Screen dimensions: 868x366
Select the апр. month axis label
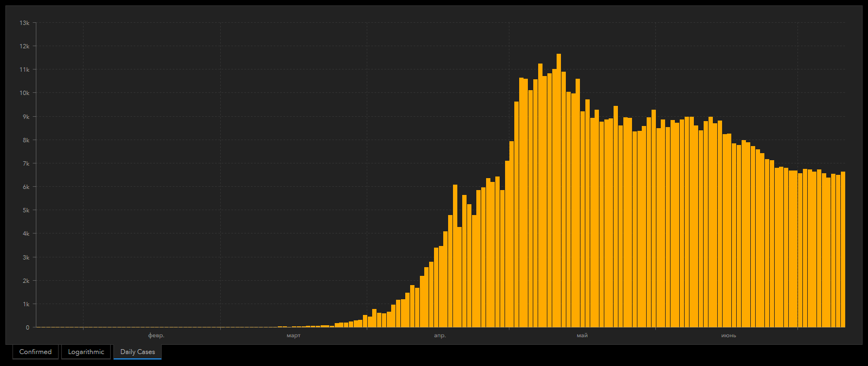click(440, 336)
